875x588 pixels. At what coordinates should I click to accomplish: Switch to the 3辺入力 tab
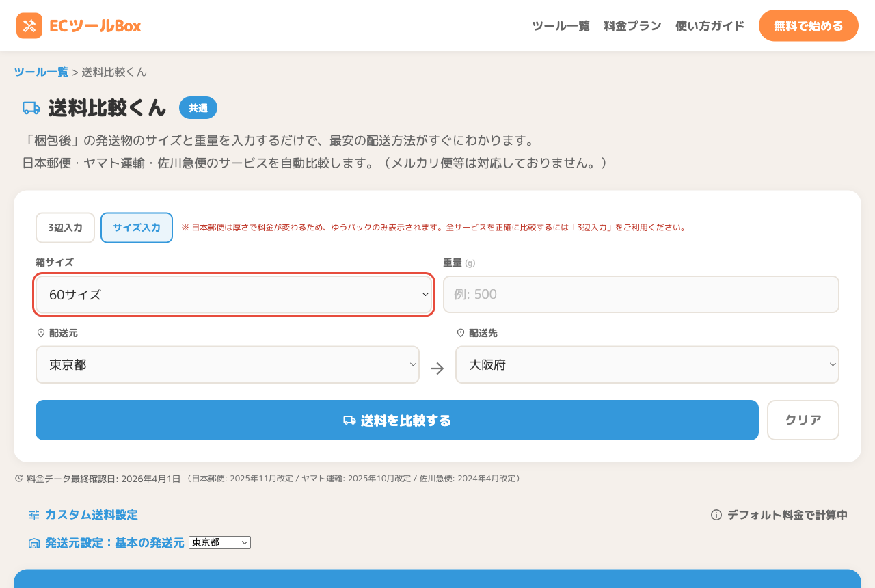click(x=65, y=228)
